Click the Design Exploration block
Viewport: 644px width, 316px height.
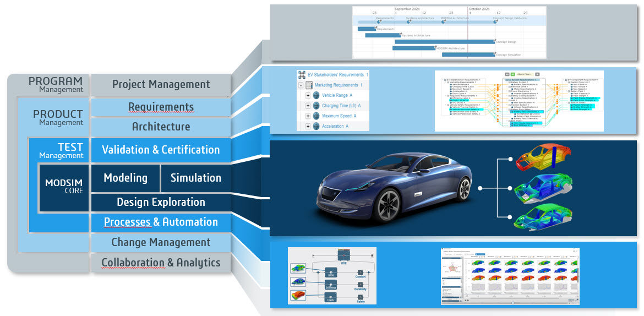(x=161, y=202)
